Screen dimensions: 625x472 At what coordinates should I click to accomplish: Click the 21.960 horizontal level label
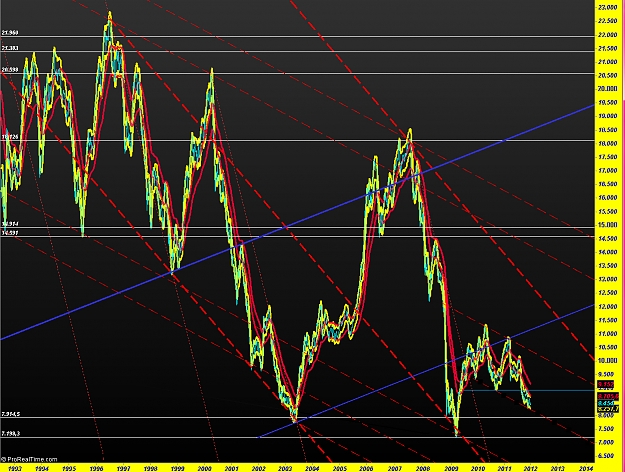10,33
